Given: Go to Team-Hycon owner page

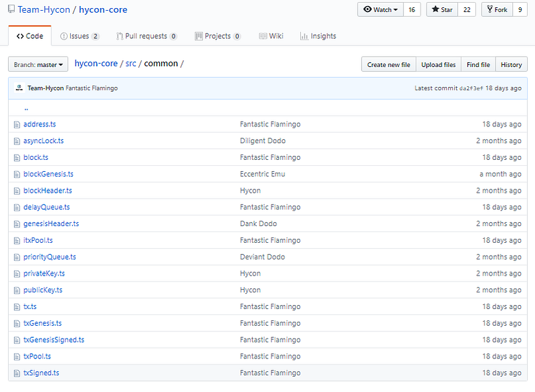Looking at the screenshot, I should click(x=43, y=9).
